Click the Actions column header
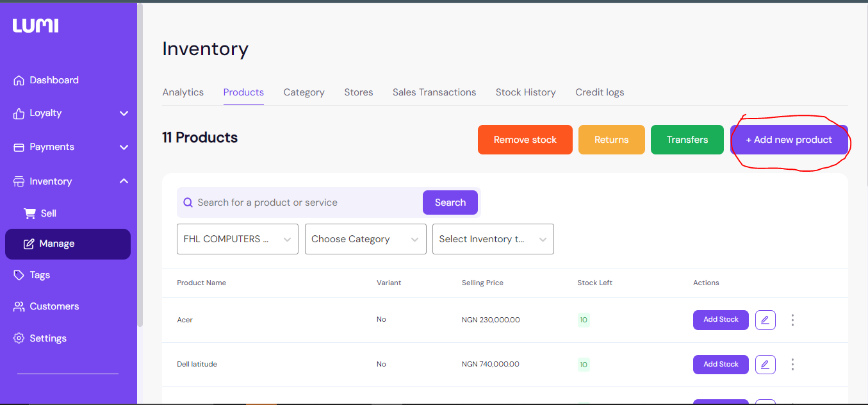868x405 pixels. (x=706, y=283)
